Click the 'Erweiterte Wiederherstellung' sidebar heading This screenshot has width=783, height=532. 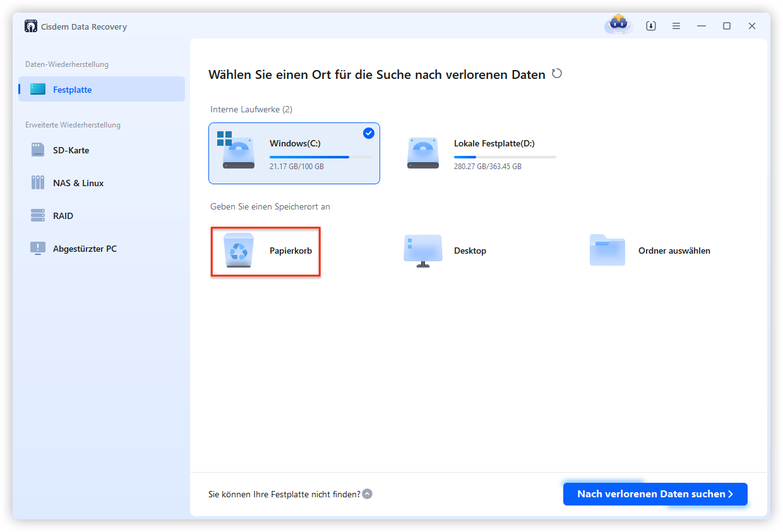click(x=73, y=125)
